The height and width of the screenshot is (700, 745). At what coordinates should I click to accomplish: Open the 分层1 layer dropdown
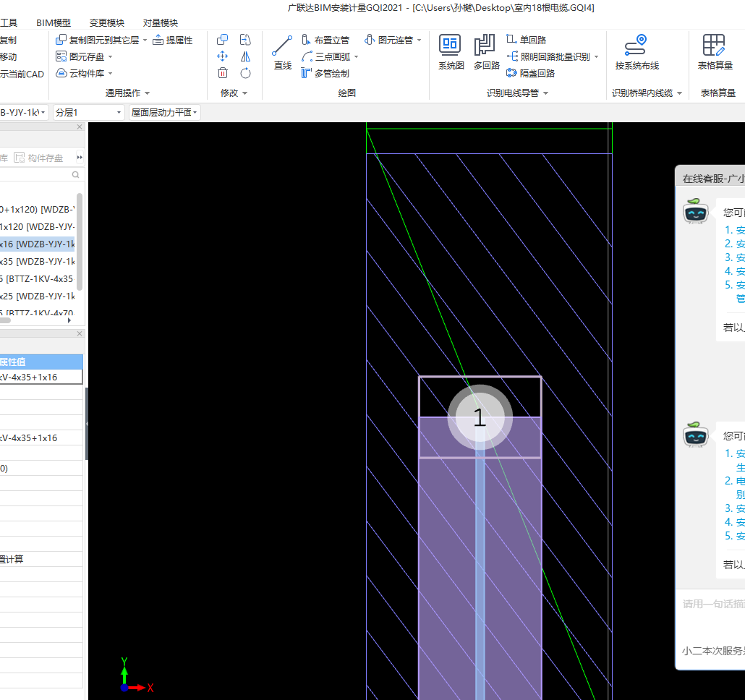click(x=88, y=113)
